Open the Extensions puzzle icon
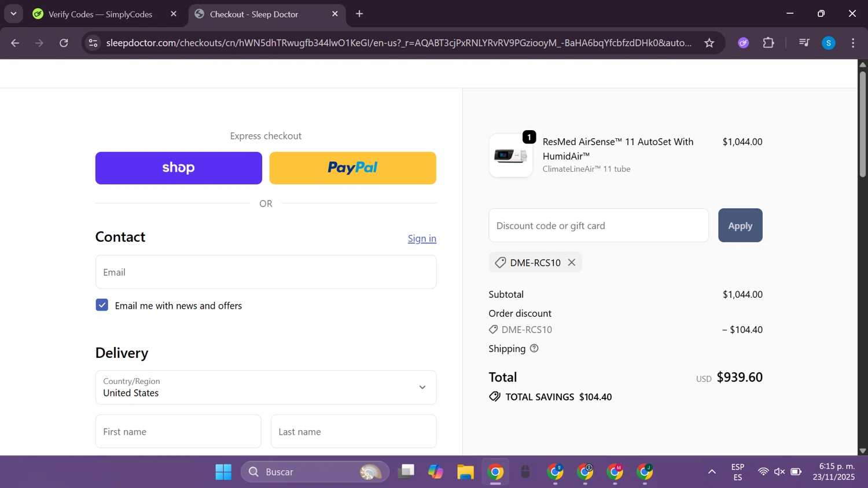Image resolution: width=868 pixels, height=488 pixels. 768,43
